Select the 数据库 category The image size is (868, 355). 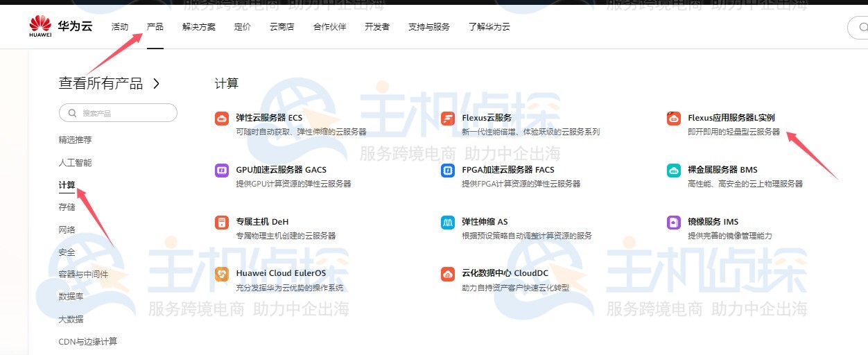[x=71, y=297]
